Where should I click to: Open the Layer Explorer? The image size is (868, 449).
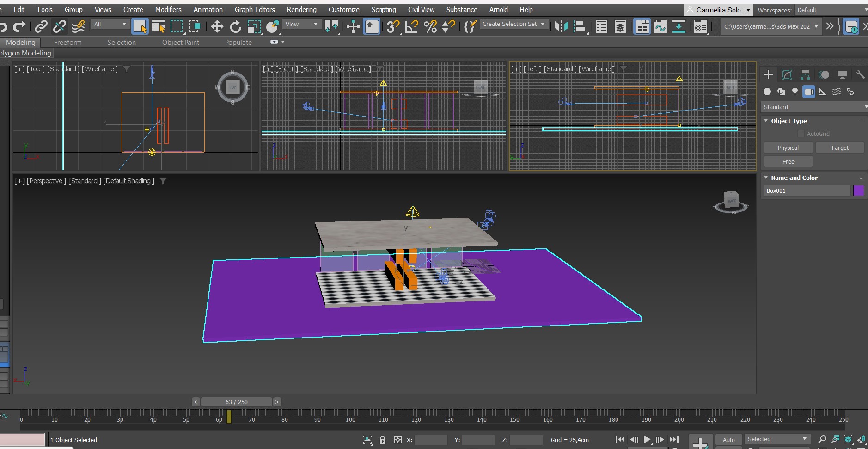pyautogui.click(x=620, y=27)
